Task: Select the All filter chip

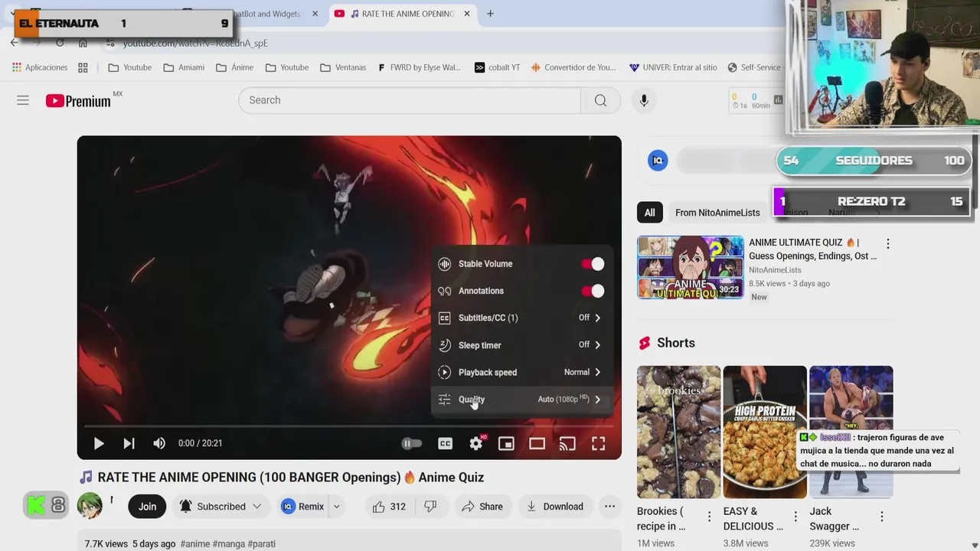Action: click(649, 213)
